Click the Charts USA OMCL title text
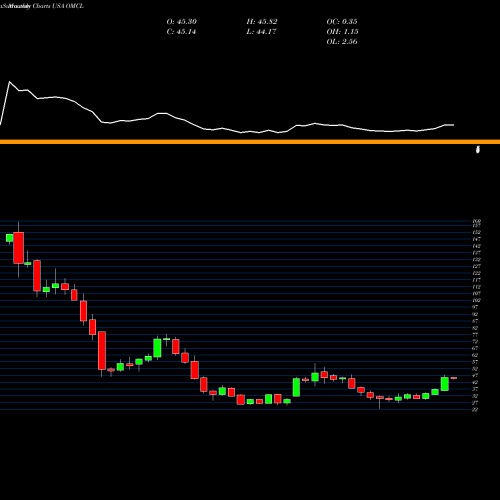 click(x=58, y=6)
